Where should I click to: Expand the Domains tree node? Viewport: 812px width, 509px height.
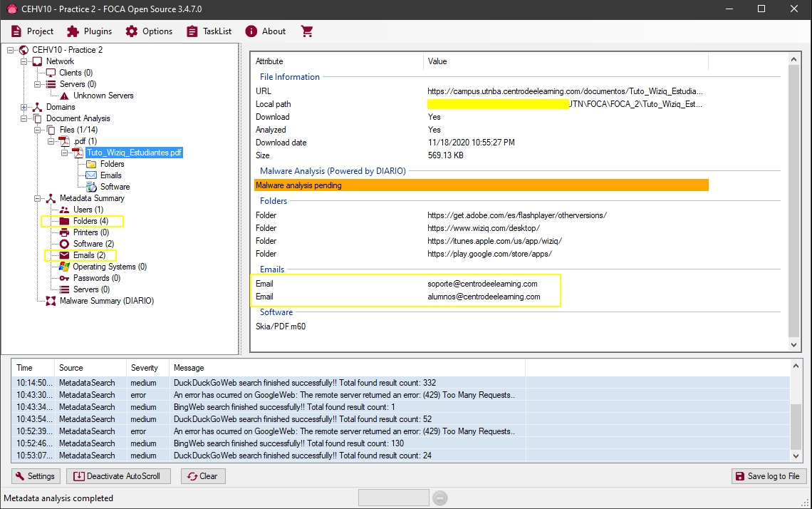pos(25,107)
